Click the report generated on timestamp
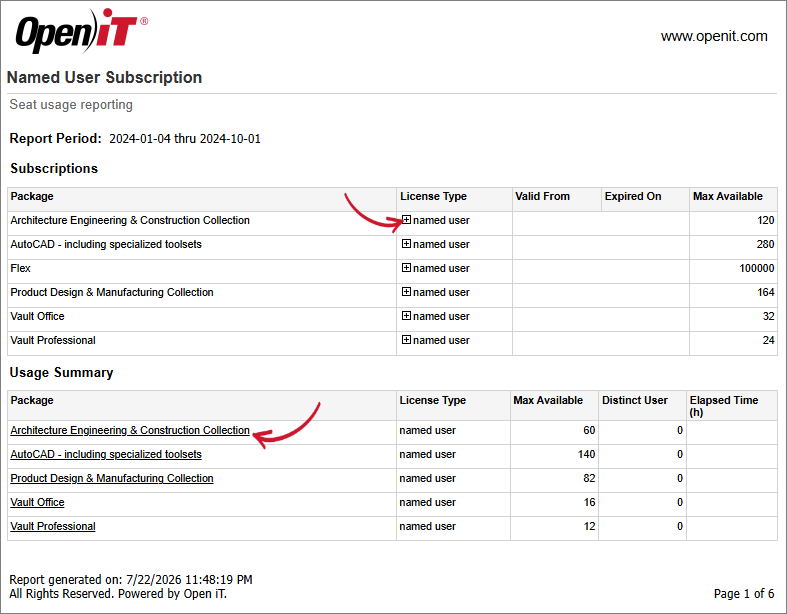The height and width of the screenshot is (614, 787). 131,580
